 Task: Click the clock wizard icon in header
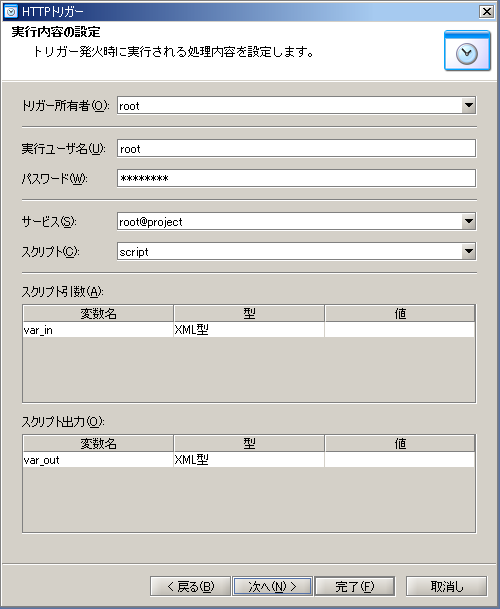[467, 50]
